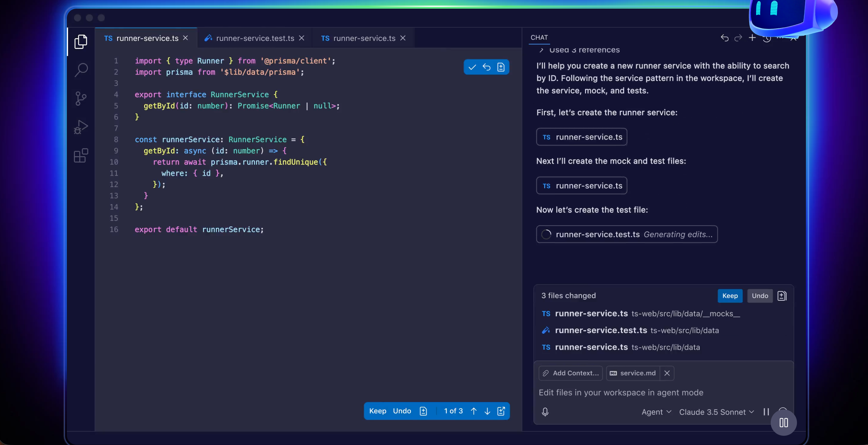Image resolution: width=868 pixels, height=445 pixels.
Task: Open the Claude 3.5 Sonnet model selector
Action: tap(715, 412)
